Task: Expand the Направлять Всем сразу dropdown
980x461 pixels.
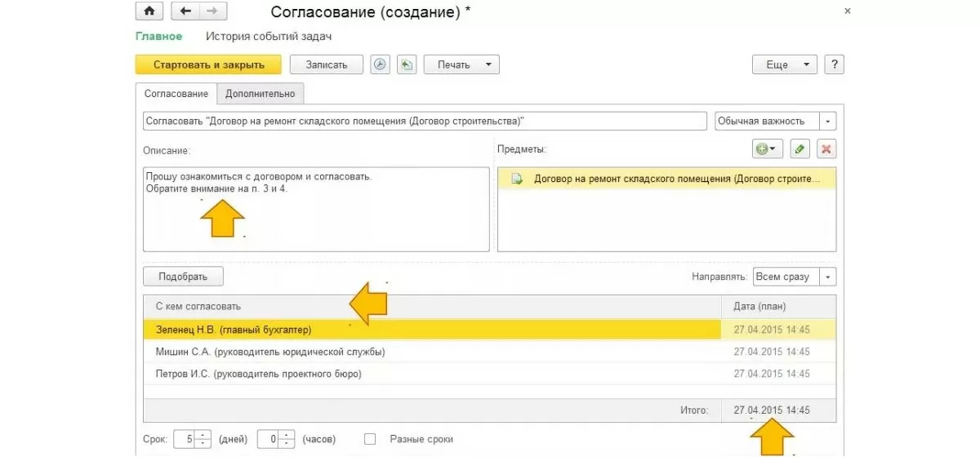Action: click(x=828, y=277)
